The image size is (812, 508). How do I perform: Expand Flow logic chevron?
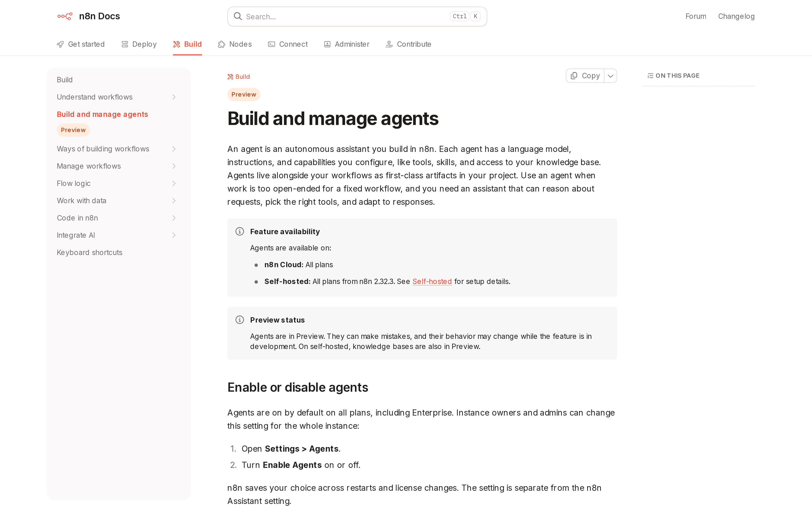coord(174,183)
